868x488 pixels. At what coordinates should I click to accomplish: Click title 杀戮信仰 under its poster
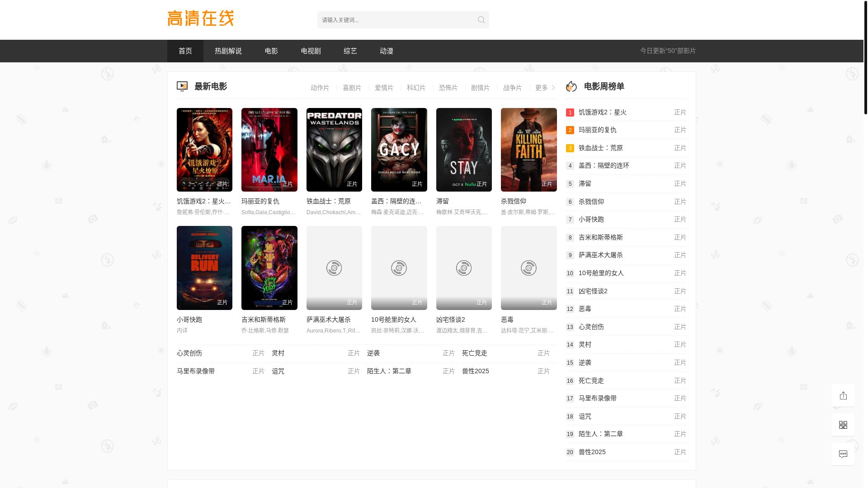[x=514, y=201]
